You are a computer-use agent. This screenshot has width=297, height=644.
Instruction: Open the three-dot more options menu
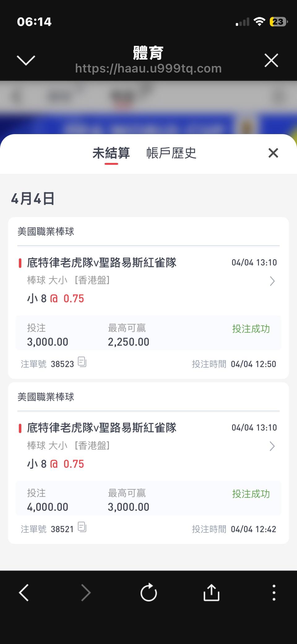274,593
